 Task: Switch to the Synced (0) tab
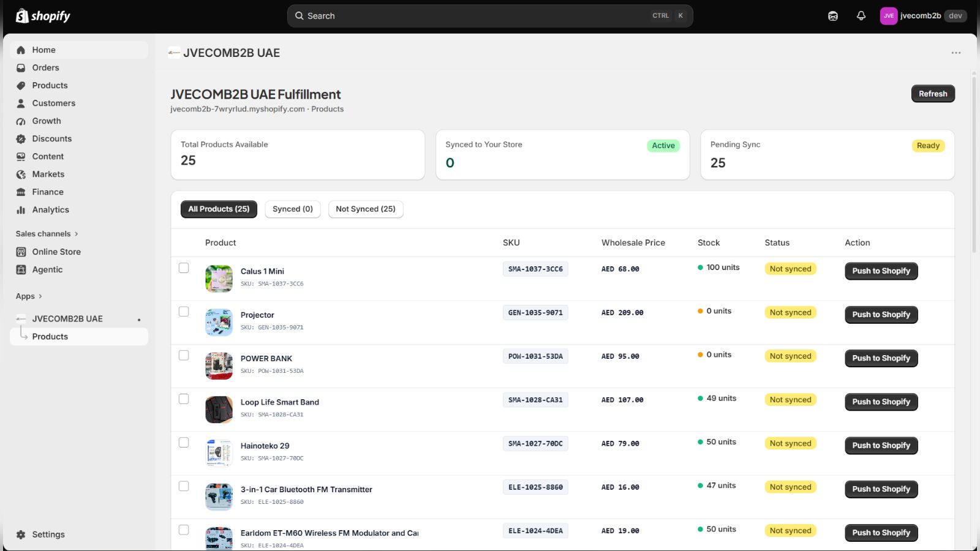293,209
